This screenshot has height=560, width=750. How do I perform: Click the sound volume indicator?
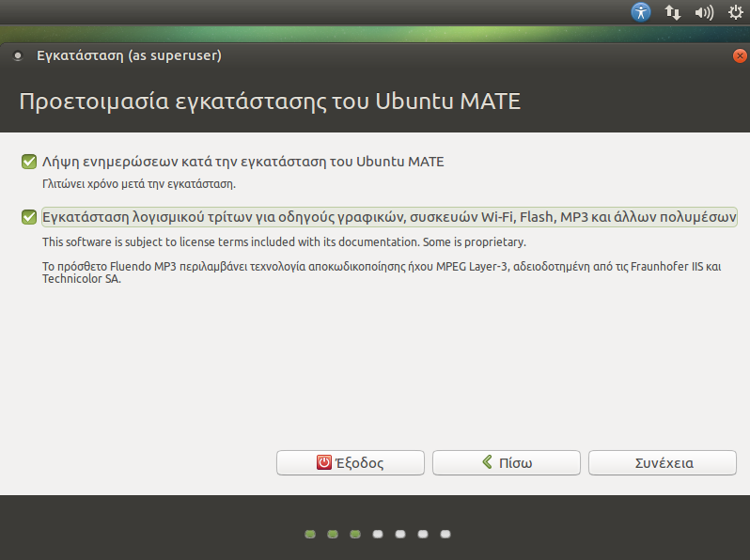[x=703, y=12]
